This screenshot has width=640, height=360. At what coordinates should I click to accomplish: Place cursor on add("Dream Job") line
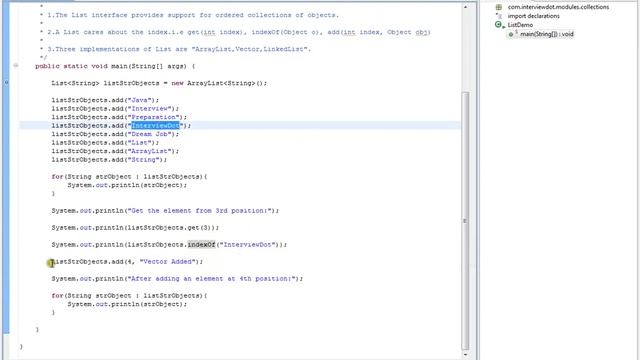pos(115,134)
